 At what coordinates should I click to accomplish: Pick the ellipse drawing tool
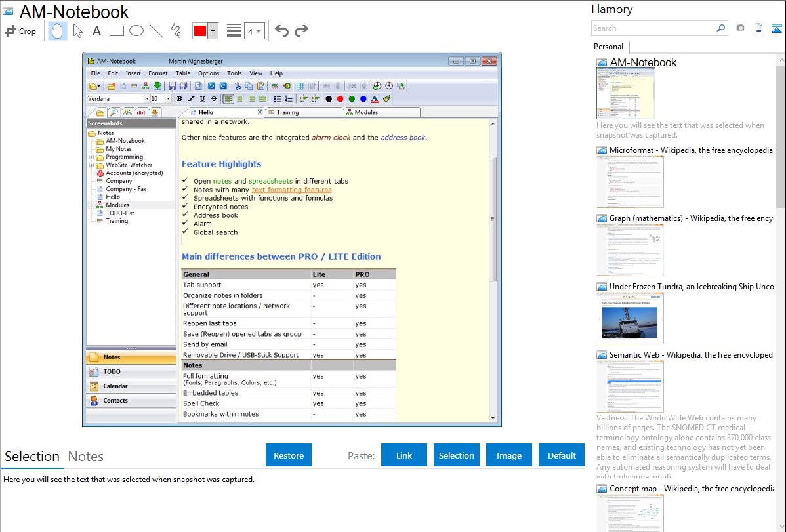coord(136,31)
